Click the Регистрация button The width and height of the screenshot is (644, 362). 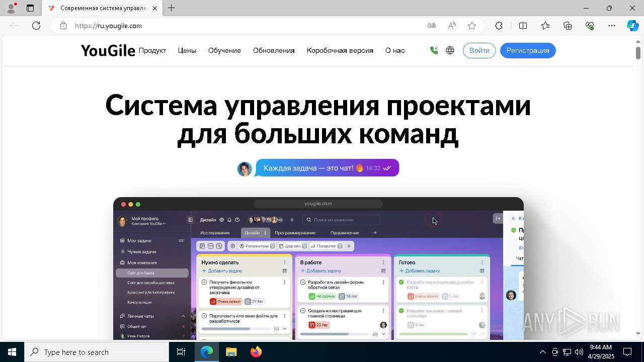(x=528, y=50)
